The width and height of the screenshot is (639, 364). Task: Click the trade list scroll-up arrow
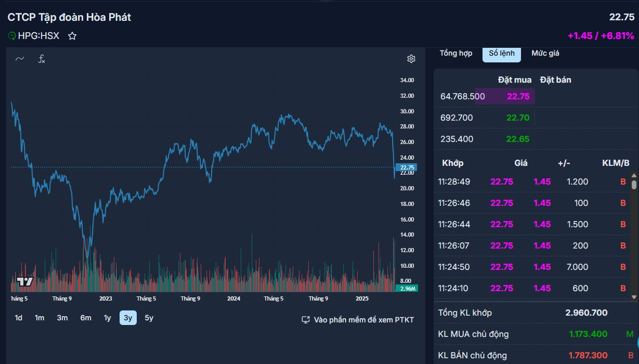click(x=634, y=177)
